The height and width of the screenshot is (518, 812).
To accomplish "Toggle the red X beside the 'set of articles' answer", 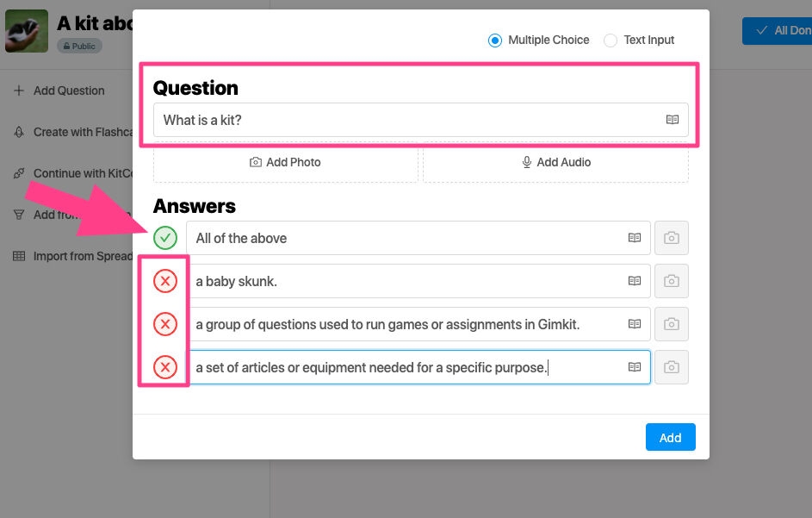I will tap(165, 368).
